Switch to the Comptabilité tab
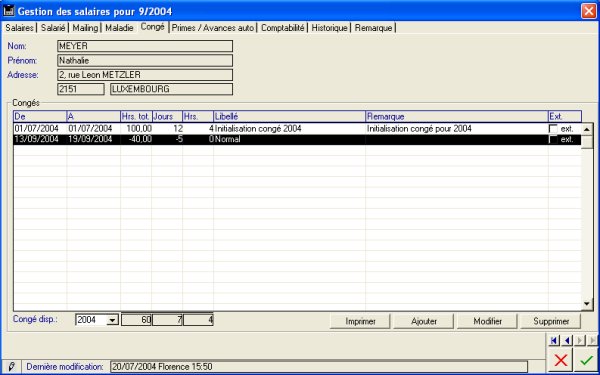The width and height of the screenshot is (600, 375). (x=283, y=28)
